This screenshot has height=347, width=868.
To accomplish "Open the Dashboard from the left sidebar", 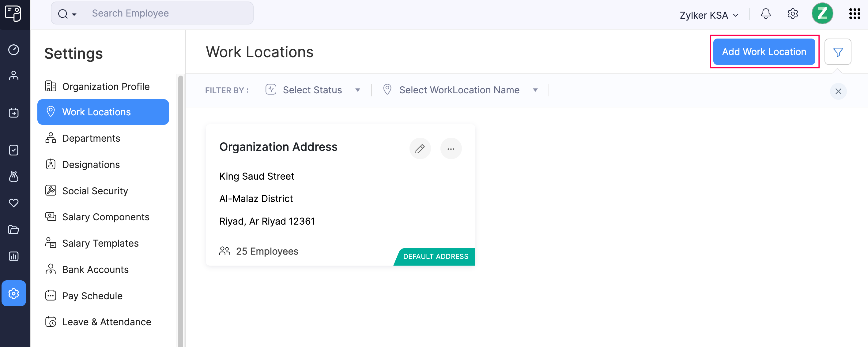I will 13,50.
